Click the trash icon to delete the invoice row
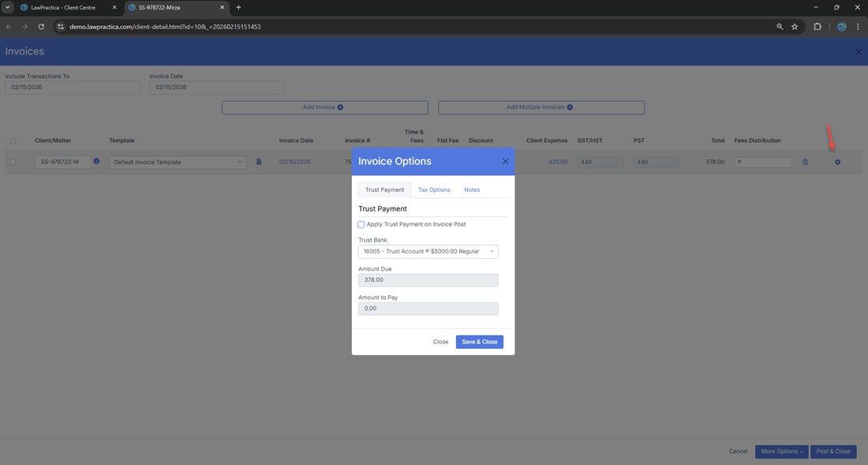The image size is (868, 465). point(805,163)
